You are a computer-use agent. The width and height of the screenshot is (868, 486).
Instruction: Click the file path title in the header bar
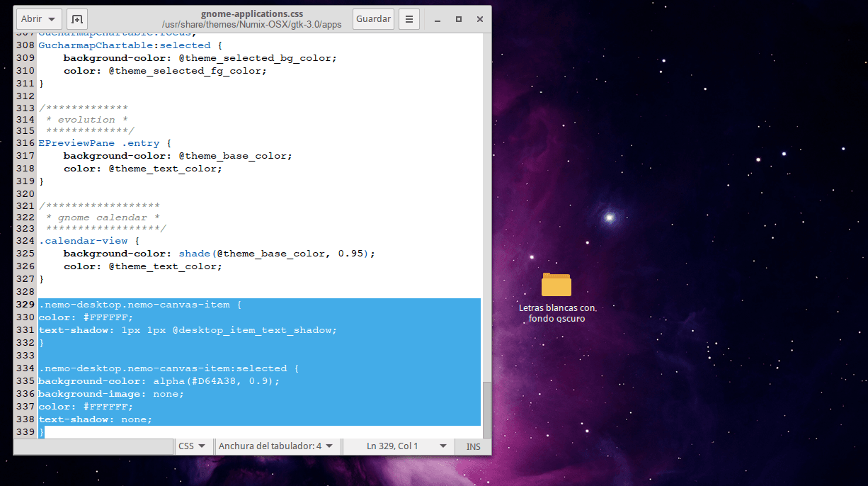(251, 24)
